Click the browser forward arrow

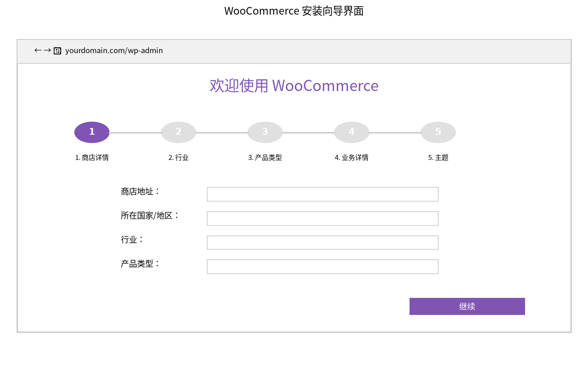coord(47,50)
